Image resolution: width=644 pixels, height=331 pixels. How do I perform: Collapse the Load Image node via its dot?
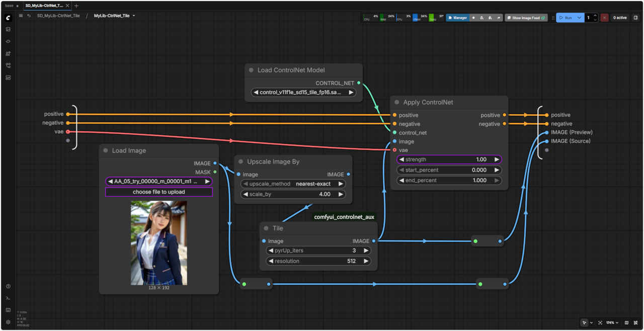(106, 150)
